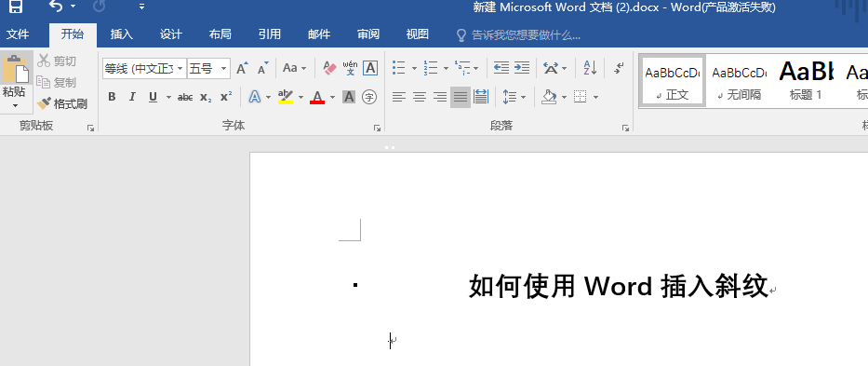
Task: Open line spacing options
Action: click(x=509, y=97)
